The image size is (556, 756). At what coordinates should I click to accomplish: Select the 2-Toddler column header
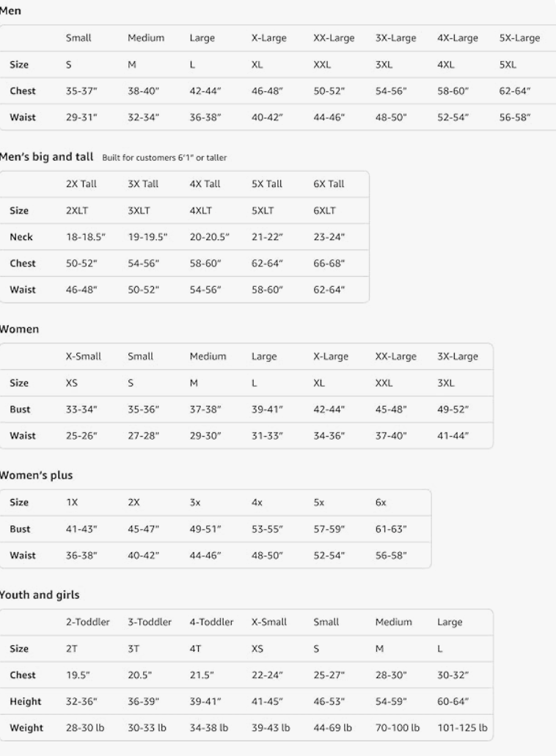point(88,622)
